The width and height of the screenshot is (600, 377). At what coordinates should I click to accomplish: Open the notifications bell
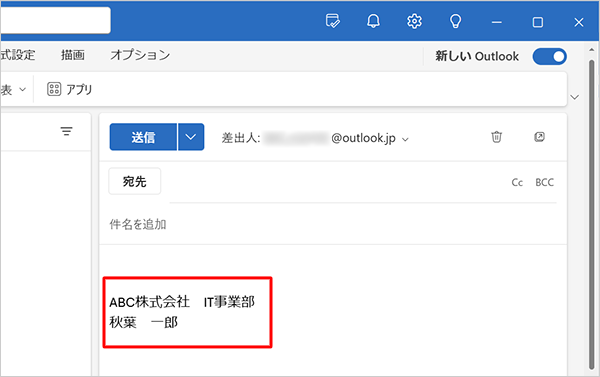[373, 21]
